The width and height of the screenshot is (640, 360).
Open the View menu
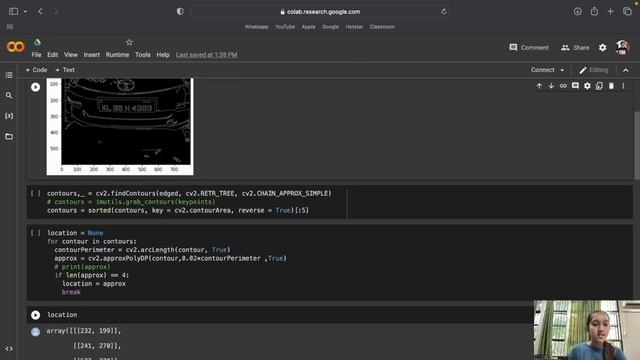[x=71, y=55]
